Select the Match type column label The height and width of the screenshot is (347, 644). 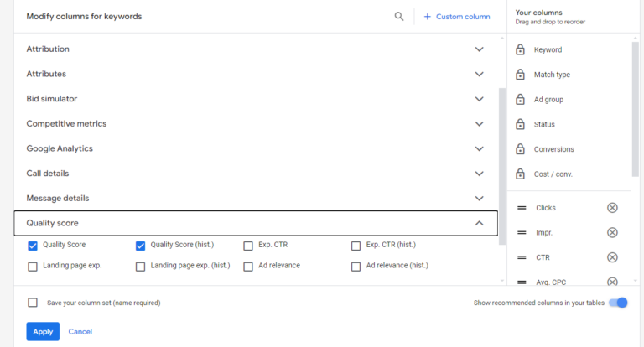(x=552, y=75)
